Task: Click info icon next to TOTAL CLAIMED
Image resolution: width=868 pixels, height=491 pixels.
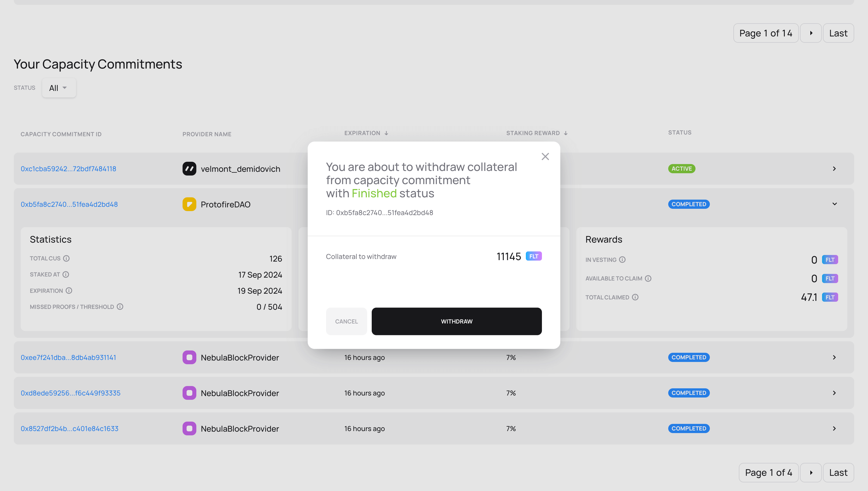Action: coord(635,297)
